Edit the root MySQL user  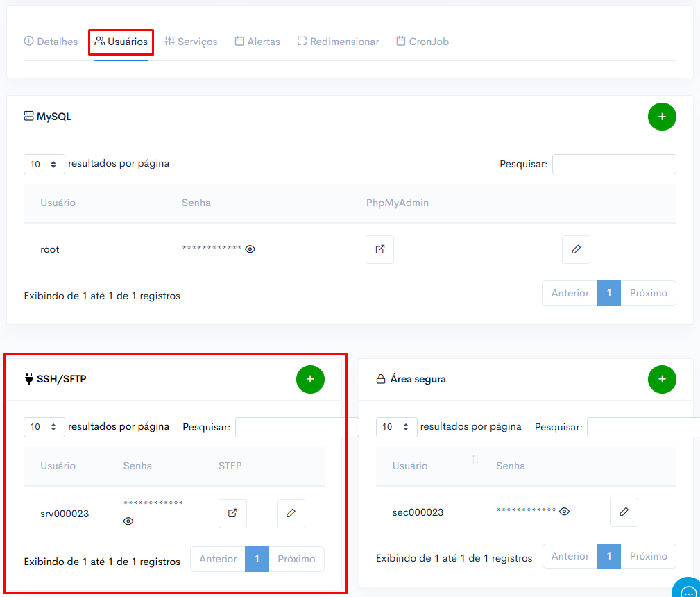(x=576, y=249)
